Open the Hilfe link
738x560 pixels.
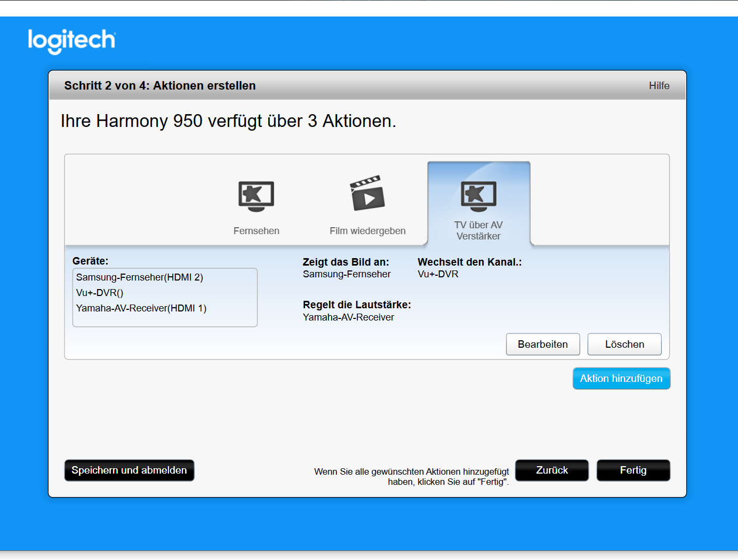point(659,85)
